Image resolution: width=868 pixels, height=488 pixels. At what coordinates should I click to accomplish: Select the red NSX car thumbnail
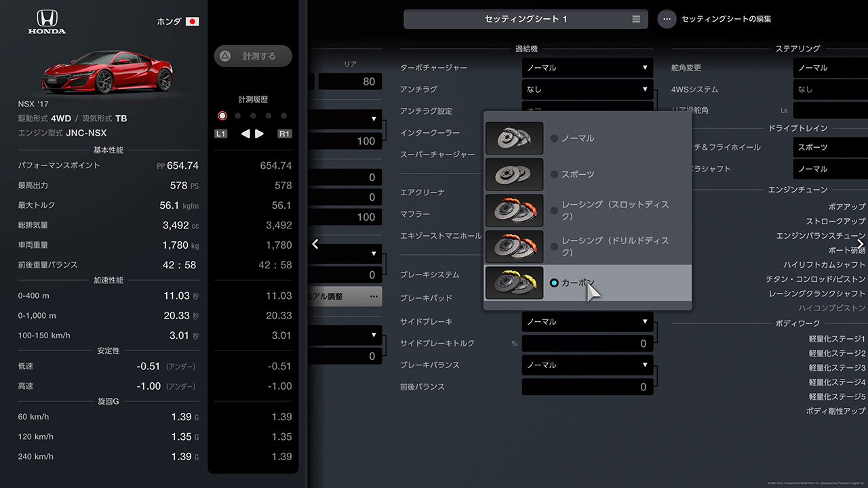coord(107,71)
